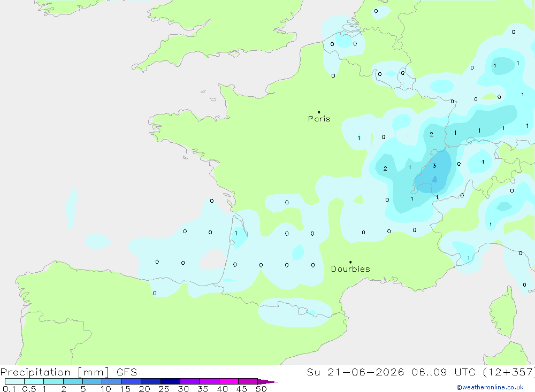Pick the legend swatch between 40 and 45
535x392 pixels.
point(228,381)
